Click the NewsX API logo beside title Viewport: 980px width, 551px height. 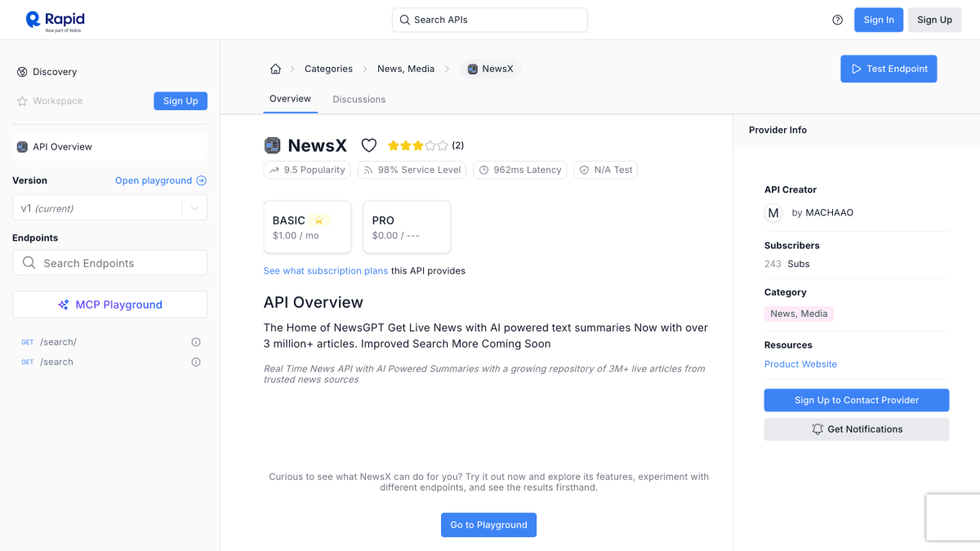273,145
